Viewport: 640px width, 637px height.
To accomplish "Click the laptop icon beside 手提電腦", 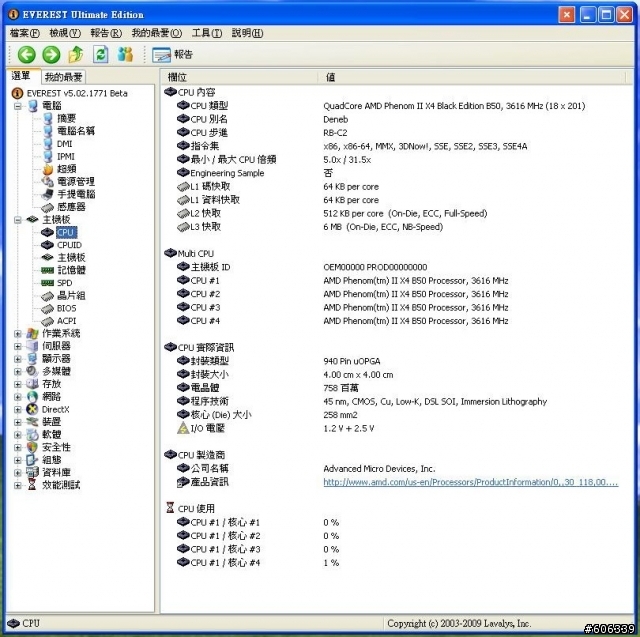I will tap(48, 194).
